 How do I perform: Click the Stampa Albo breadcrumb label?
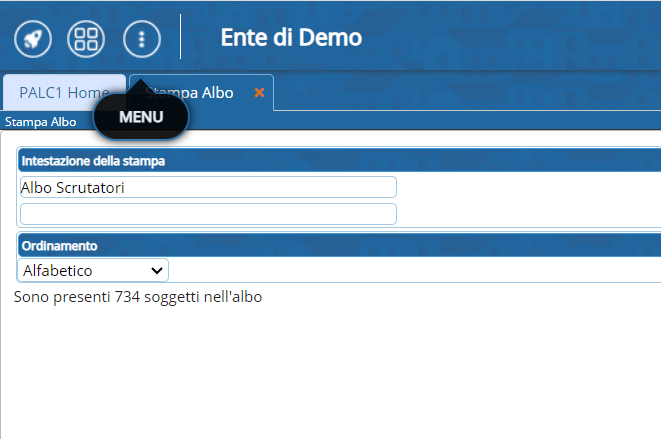[x=40, y=122]
